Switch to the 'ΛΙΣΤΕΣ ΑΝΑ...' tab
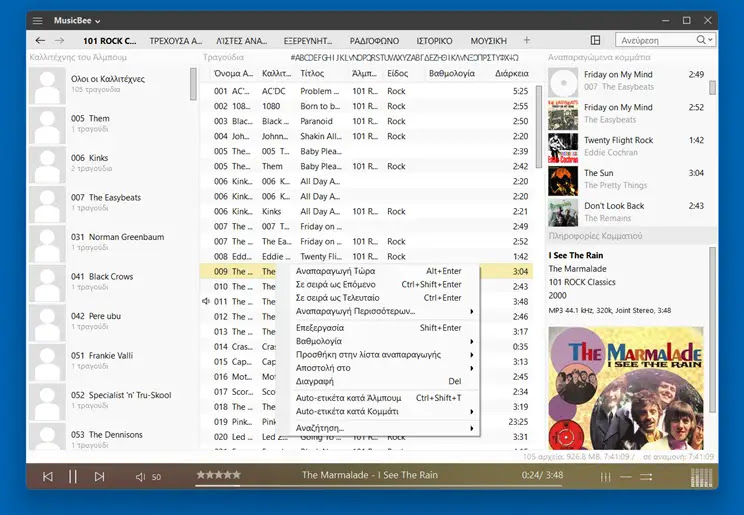Image resolution: width=744 pixels, height=515 pixels. [x=242, y=41]
